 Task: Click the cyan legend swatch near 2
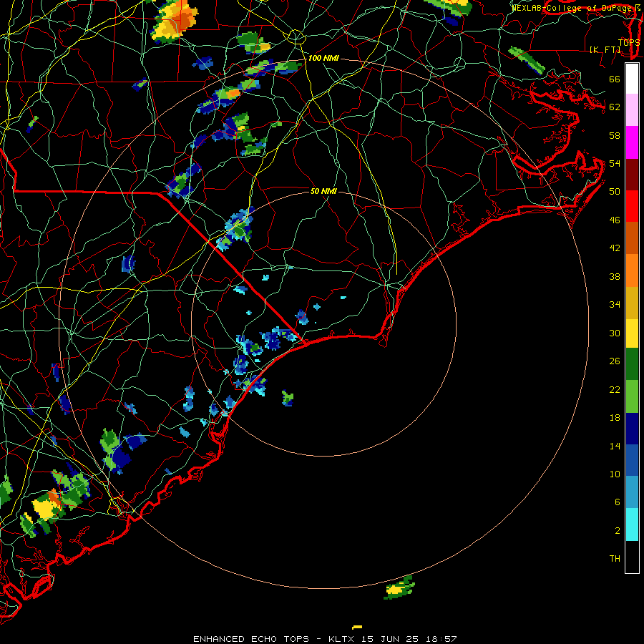(x=632, y=525)
